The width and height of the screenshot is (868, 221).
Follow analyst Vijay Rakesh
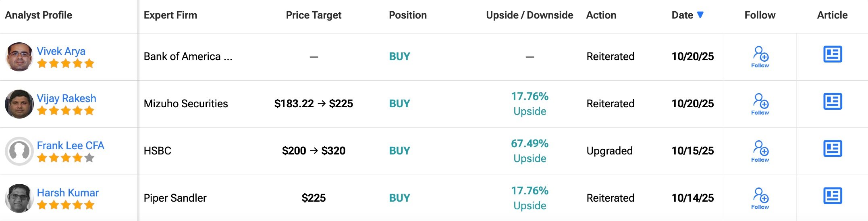[x=760, y=104]
